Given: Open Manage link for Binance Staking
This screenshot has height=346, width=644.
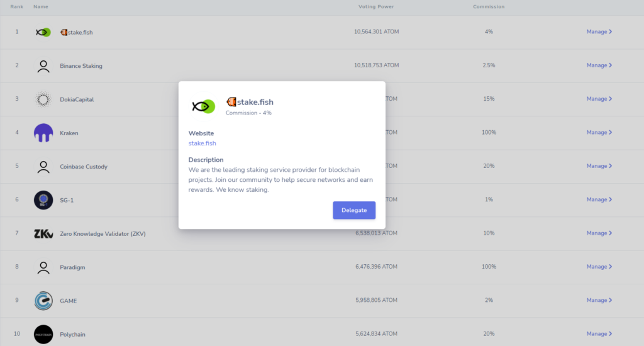Looking at the screenshot, I should point(599,65).
